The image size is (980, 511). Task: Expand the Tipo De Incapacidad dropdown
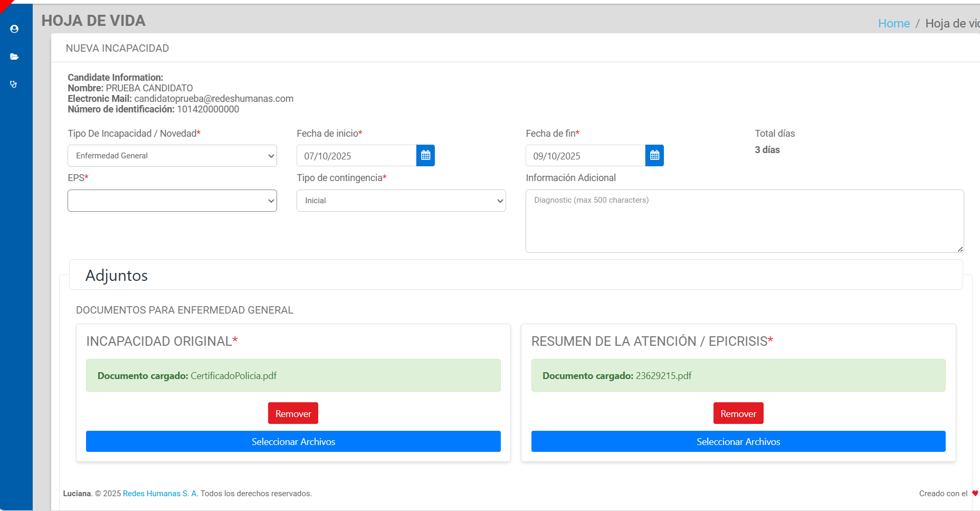tap(172, 156)
